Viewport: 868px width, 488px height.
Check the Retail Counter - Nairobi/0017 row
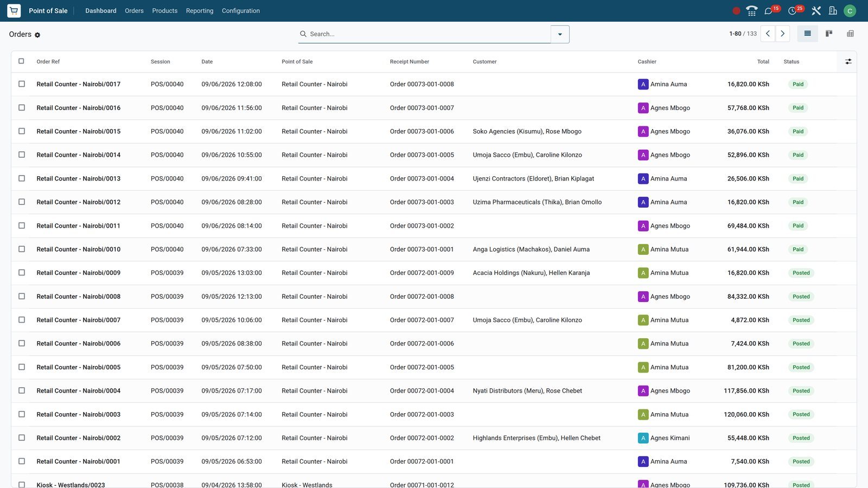22,84
